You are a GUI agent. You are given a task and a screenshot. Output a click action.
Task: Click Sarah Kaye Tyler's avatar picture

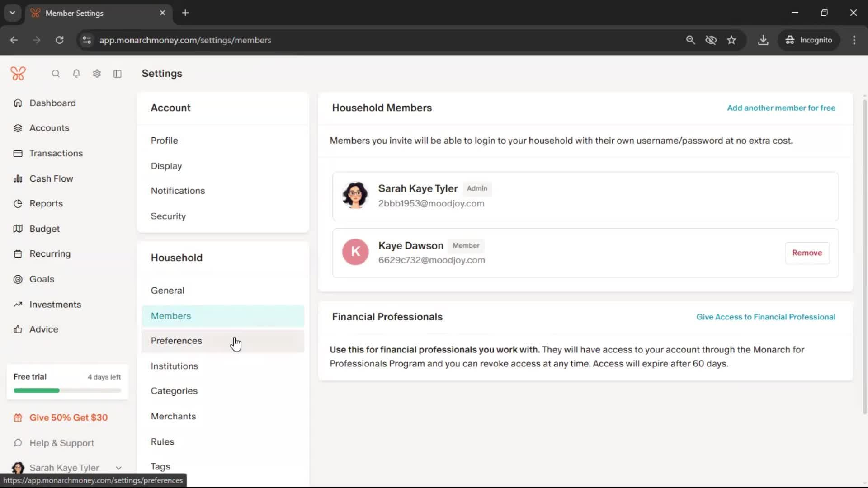pyautogui.click(x=355, y=195)
